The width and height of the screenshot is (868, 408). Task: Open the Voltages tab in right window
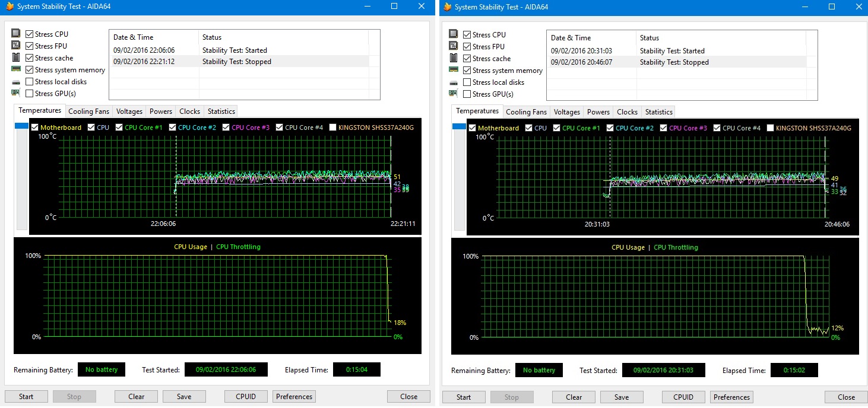pos(566,112)
